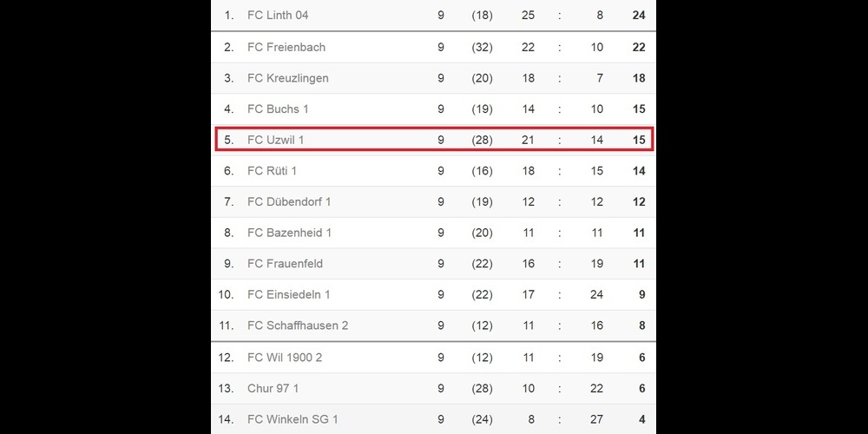The image size is (868, 434).
Task: Click FC Linth 04's 24 points total
Action: 639,16
